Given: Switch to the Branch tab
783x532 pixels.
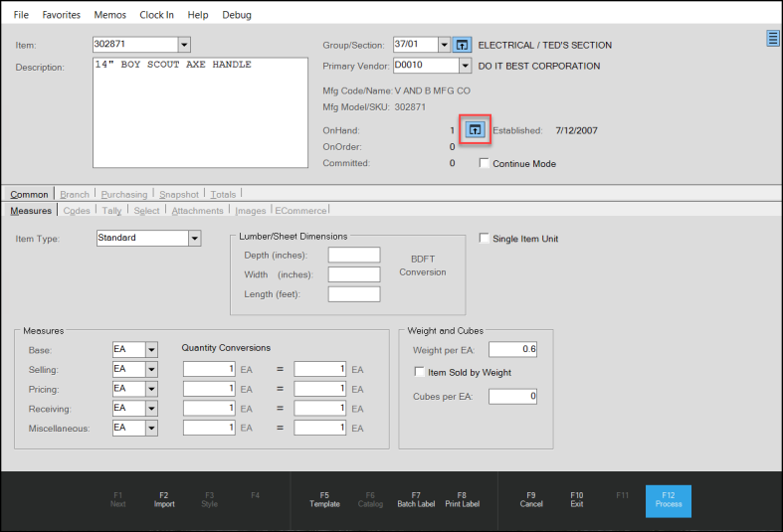Looking at the screenshot, I should [75, 194].
